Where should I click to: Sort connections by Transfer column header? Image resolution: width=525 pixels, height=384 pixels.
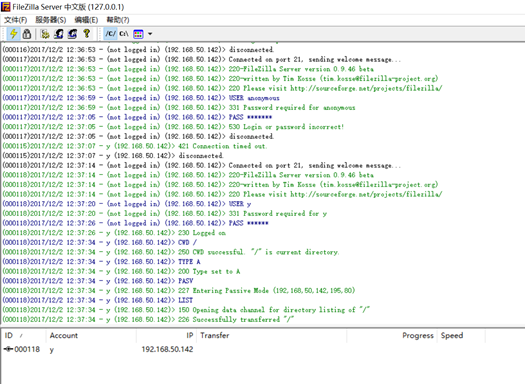(272, 335)
